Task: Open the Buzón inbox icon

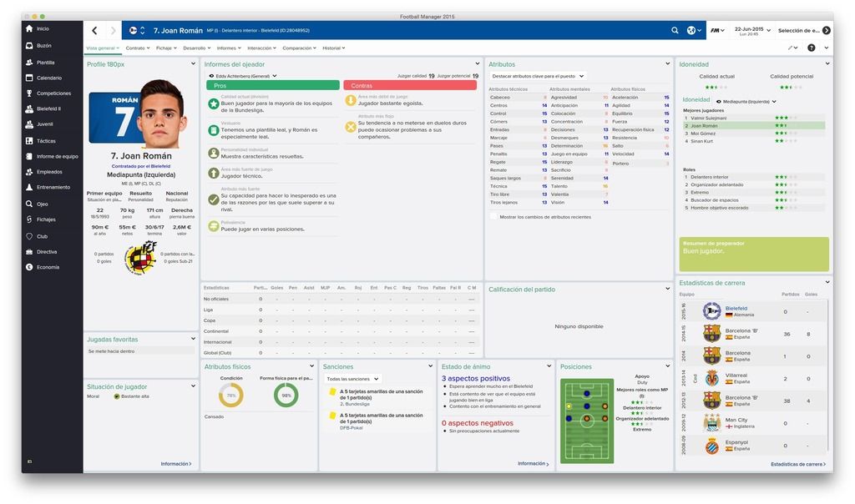Action: click(x=29, y=46)
